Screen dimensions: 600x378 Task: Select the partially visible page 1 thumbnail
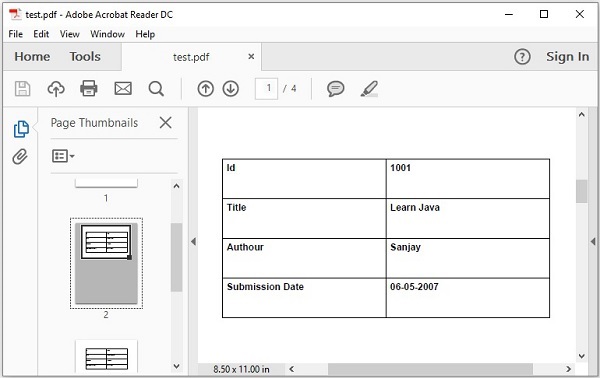tap(106, 183)
